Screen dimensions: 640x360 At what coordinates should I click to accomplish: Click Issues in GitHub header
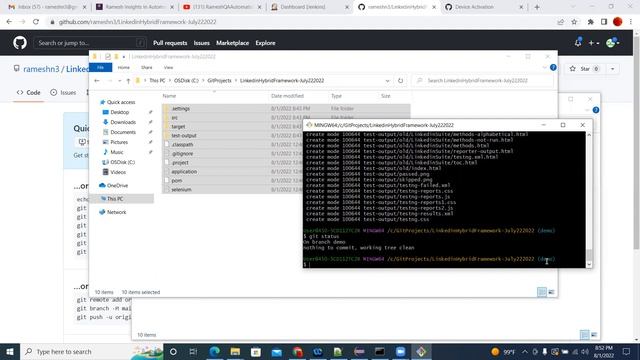202,43
